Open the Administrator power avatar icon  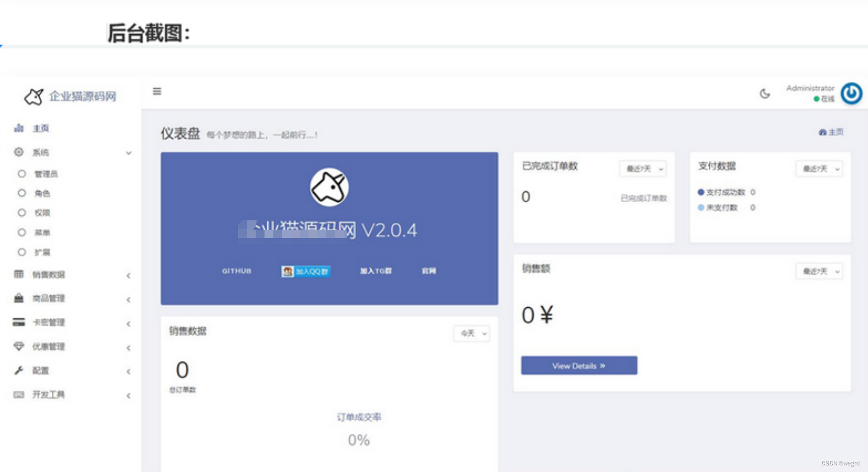pyautogui.click(x=851, y=93)
